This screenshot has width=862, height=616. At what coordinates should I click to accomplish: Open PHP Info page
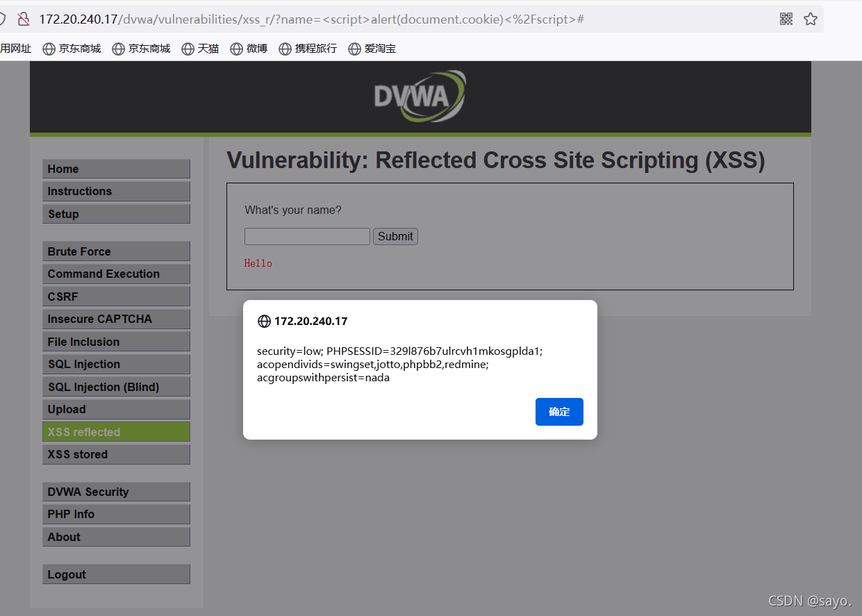[116, 514]
